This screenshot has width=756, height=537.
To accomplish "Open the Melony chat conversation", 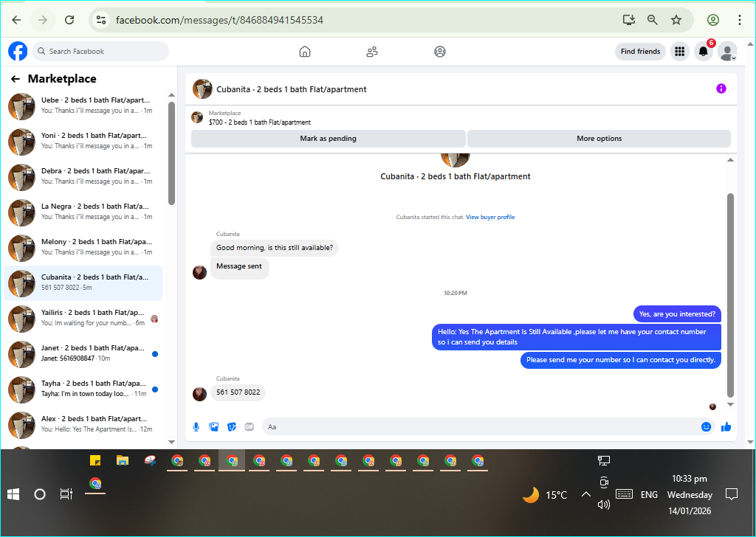I will [x=83, y=248].
